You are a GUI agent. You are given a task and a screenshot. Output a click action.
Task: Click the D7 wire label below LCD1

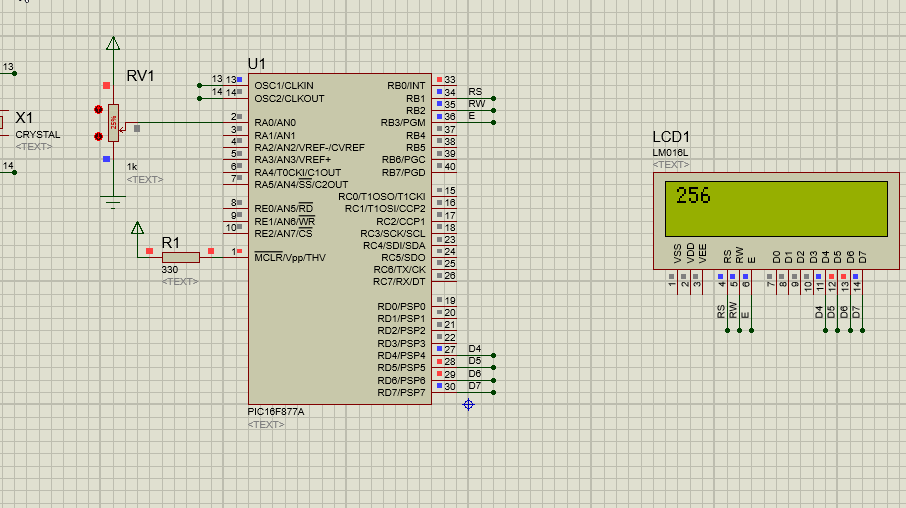(x=856, y=312)
